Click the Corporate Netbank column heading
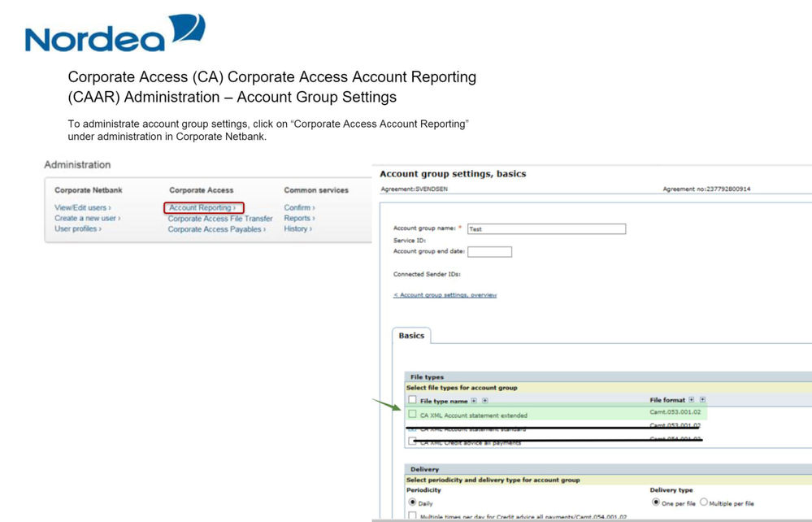 [89, 190]
